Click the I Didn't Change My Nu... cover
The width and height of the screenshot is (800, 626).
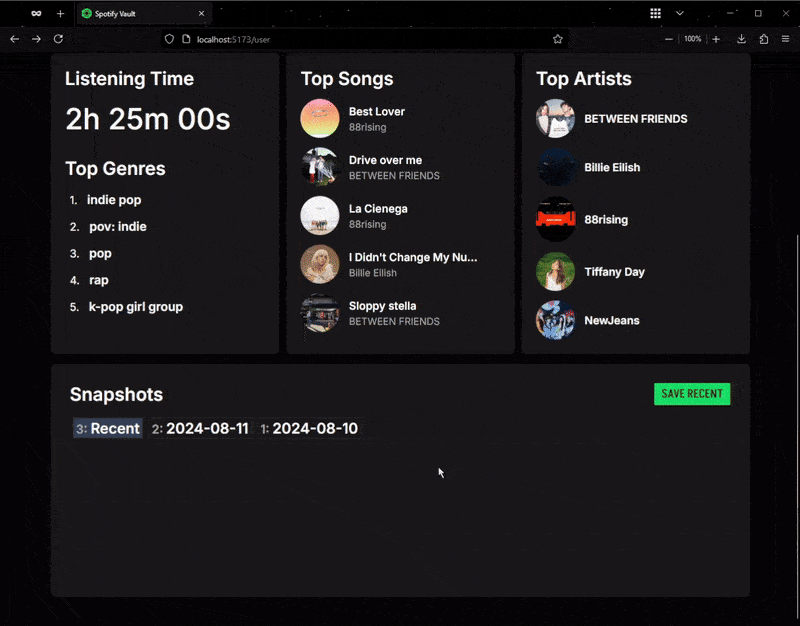pyautogui.click(x=320, y=264)
